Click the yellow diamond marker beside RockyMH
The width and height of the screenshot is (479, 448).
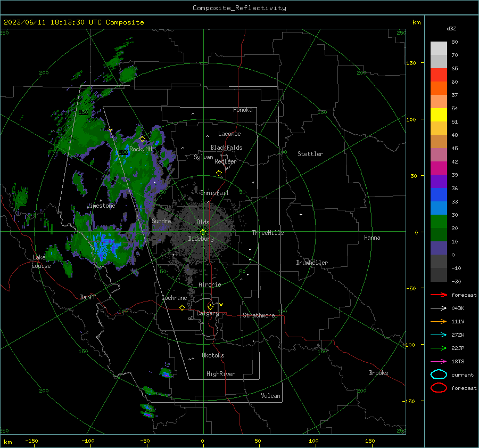[142, 139]
